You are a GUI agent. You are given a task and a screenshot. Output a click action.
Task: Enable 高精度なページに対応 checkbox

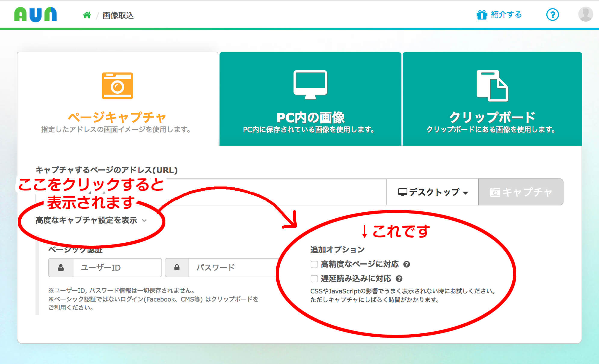(x=314, y=264)
